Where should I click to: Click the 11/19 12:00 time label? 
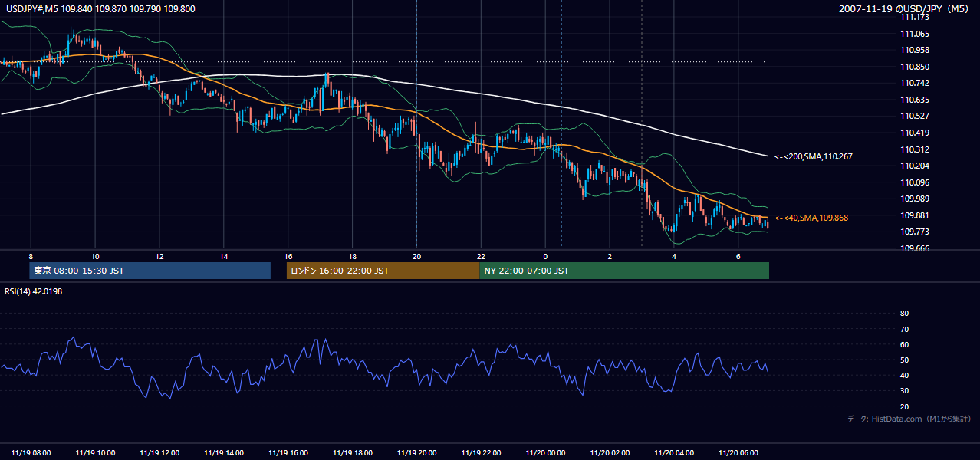(x=159, y=453)
